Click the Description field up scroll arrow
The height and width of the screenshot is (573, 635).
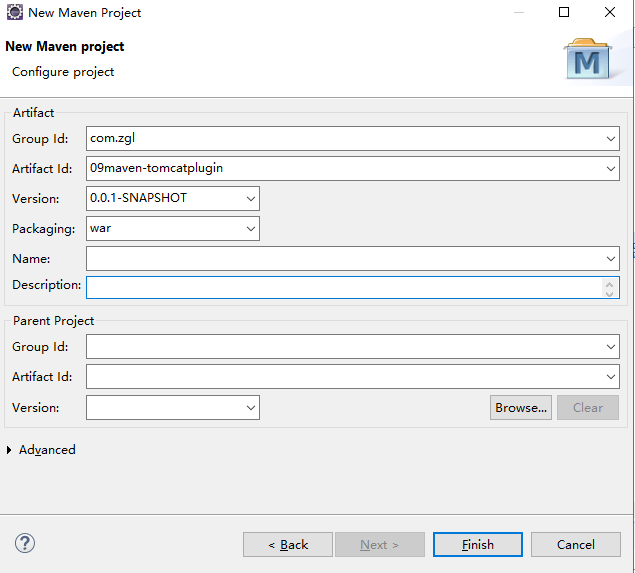tap(609, 284)
